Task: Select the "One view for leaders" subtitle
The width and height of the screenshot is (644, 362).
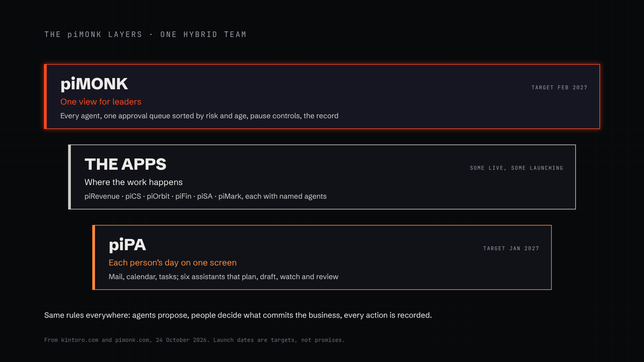Action: 101,102
